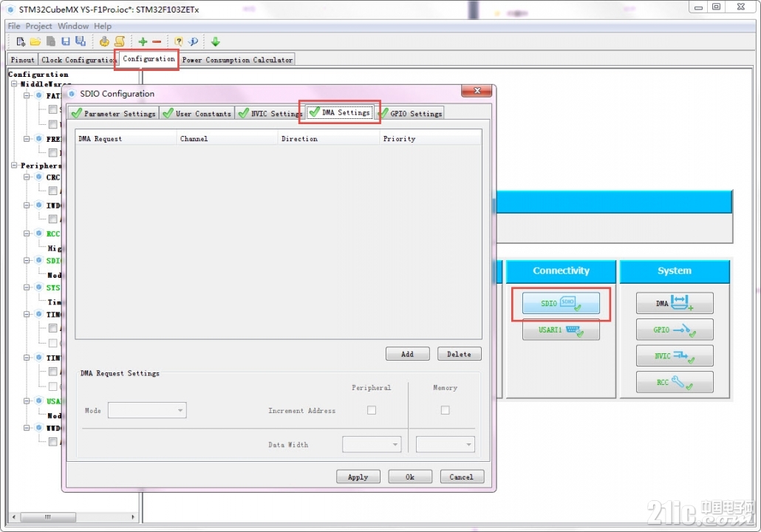Collapse the MiddleWares tree node
This screenshot has width=761, height=532.
pos(15,84)
